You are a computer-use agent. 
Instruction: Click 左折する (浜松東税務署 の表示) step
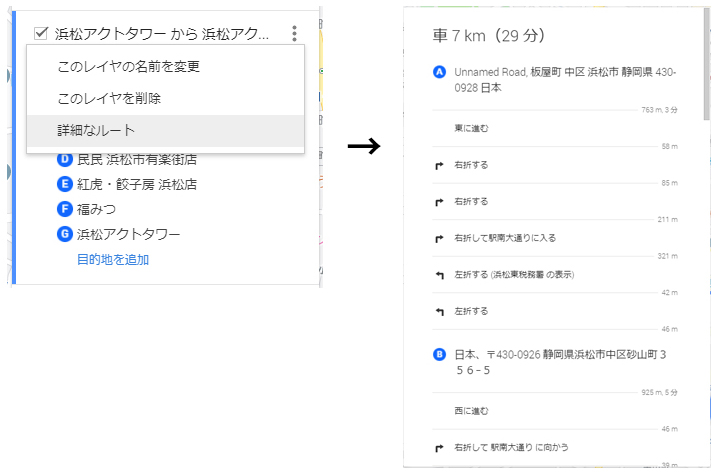pos(514,275)
